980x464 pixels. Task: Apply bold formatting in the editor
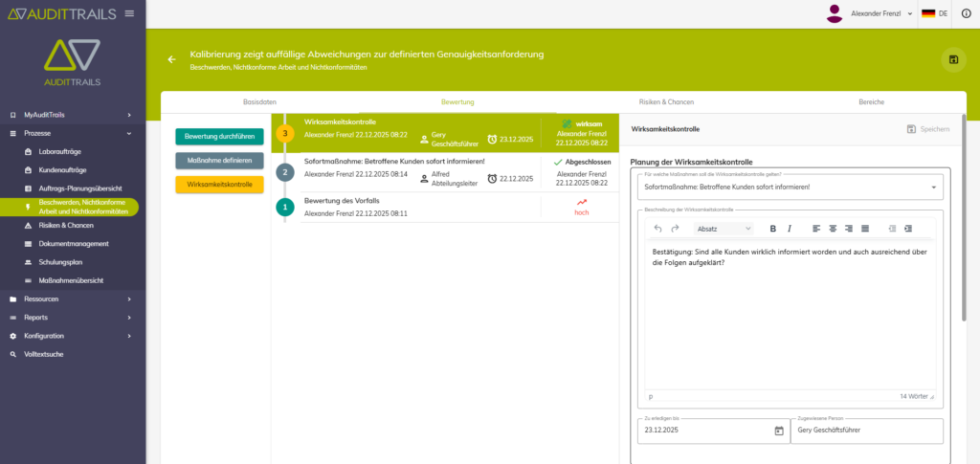pos(773,229)
